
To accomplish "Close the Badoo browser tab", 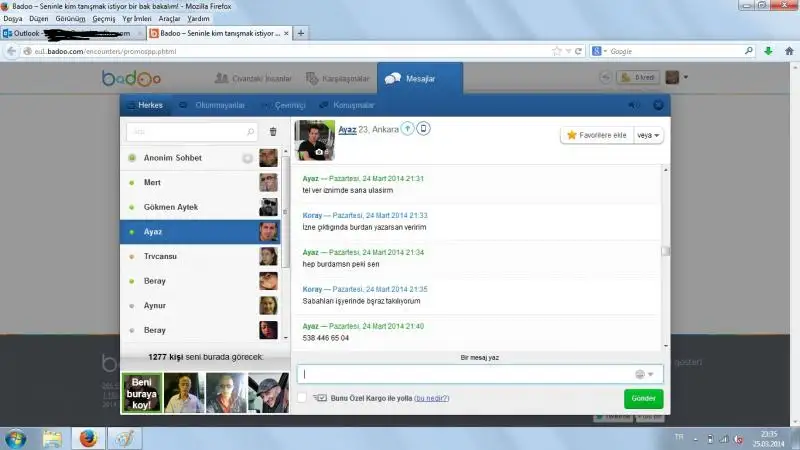I will click(x=286, y=33).
